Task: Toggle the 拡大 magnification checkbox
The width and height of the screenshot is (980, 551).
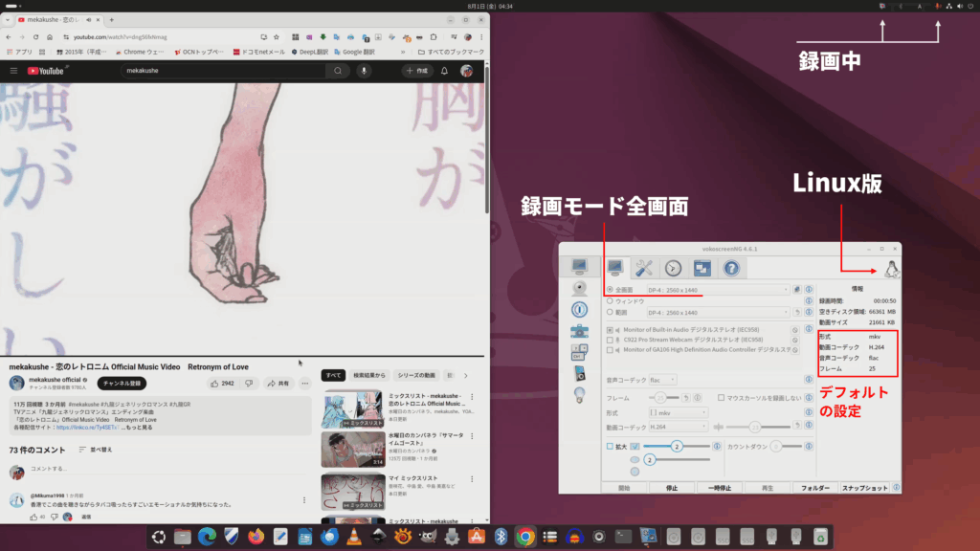Action: (x=610, y=446)
